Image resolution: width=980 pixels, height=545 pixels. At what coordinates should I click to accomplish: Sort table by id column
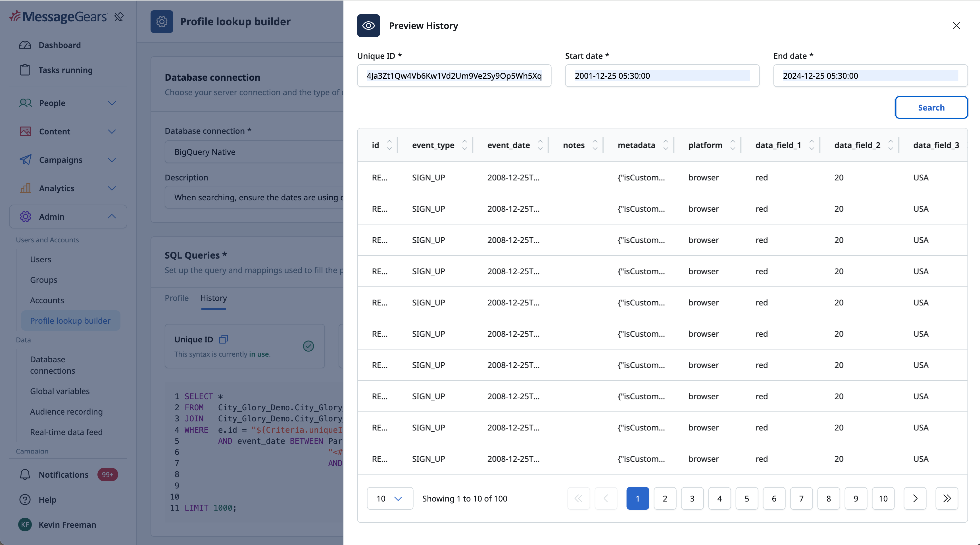coord(389,145)
